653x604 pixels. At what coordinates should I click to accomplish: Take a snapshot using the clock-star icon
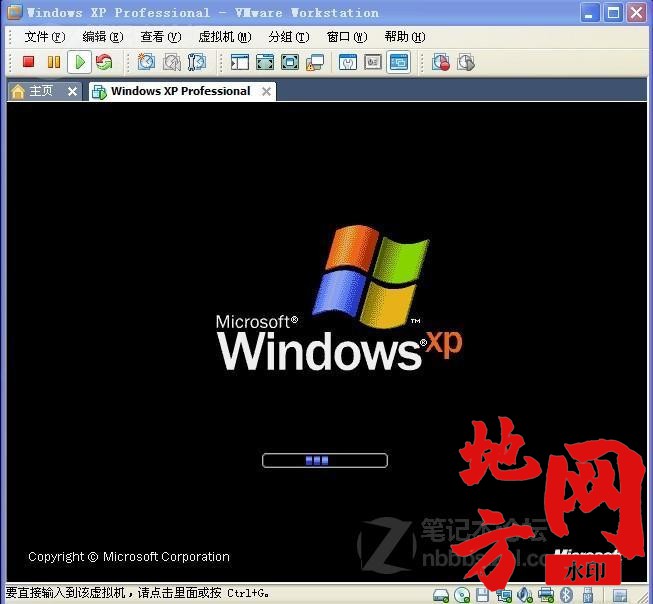tap(146, 62)
